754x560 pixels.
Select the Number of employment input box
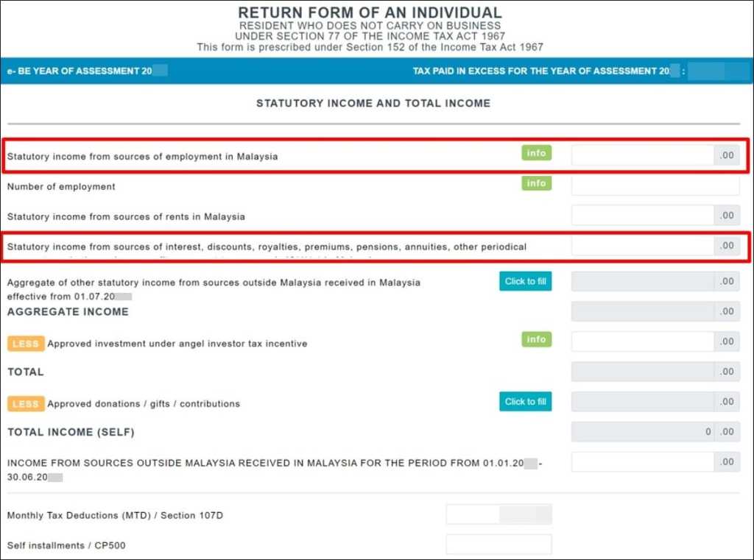[x=655, y=185]
